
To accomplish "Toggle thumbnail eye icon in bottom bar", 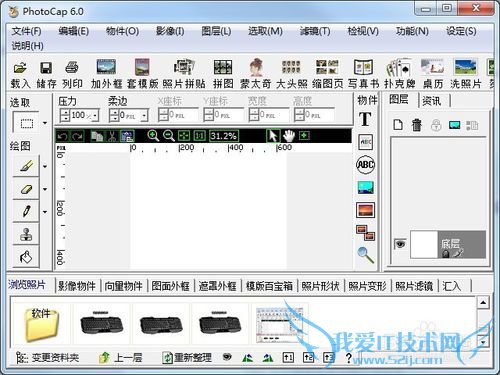I will click(x=227, y=357).
